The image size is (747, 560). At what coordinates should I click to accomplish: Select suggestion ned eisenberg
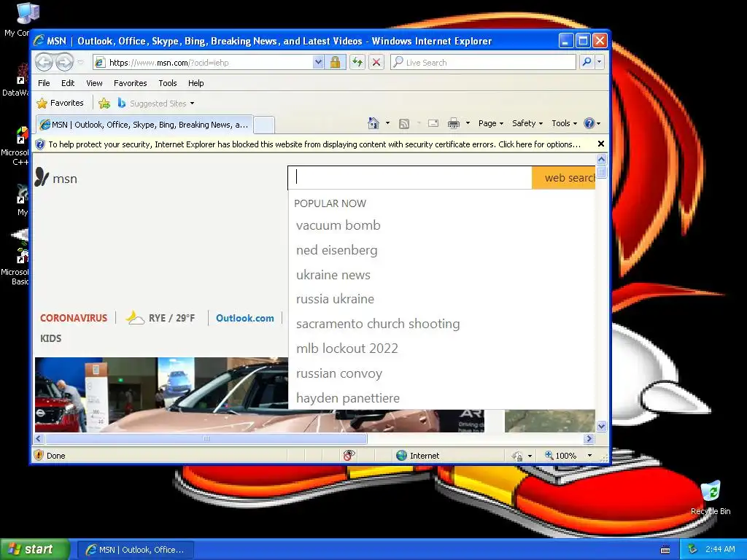tap(337, 250)
